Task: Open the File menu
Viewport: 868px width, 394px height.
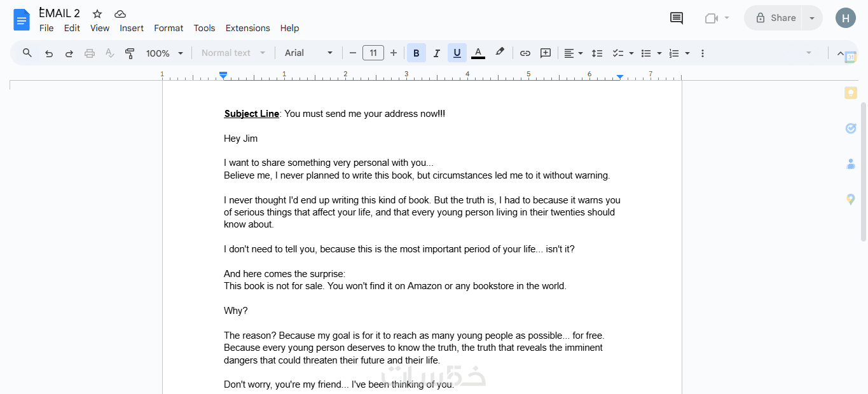Action: click(46, 28)
